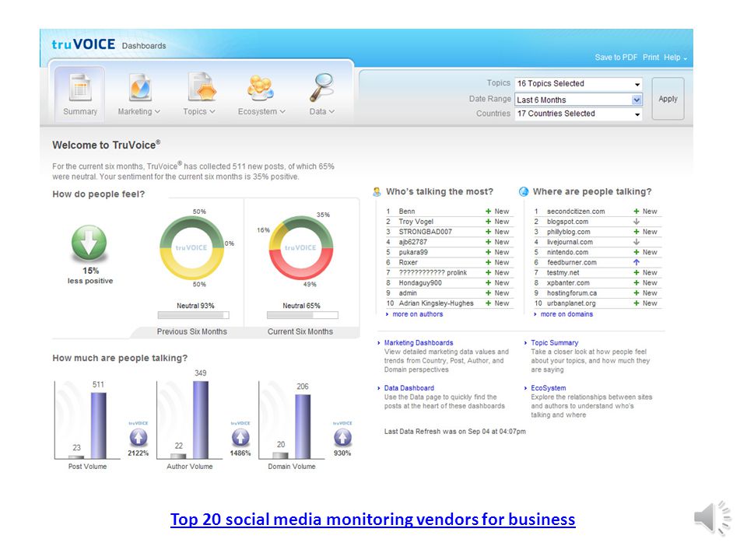Click the Domain Volume 206 bar
Image resolution: width=747 pixels, height=560 pixels.
(x=303, y=427)
